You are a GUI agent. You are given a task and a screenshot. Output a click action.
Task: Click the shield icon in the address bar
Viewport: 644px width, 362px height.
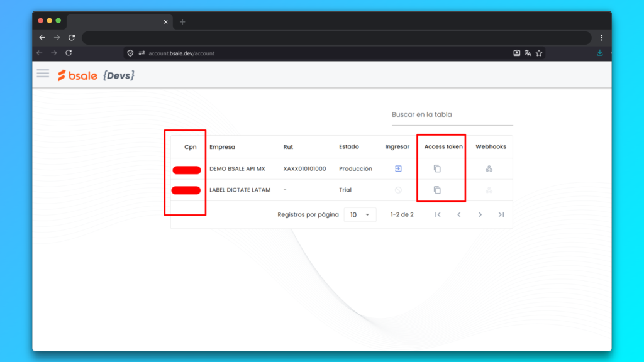pos(130,53)
